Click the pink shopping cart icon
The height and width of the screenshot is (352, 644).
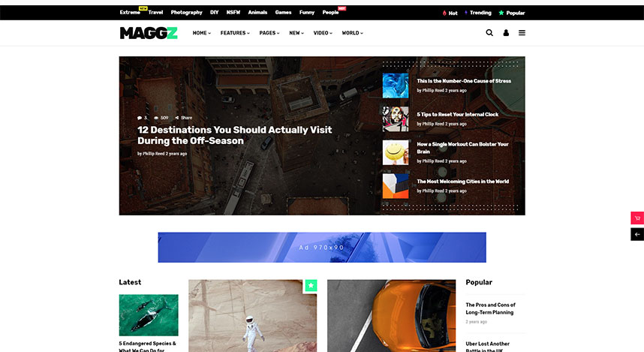coord(637,218)
